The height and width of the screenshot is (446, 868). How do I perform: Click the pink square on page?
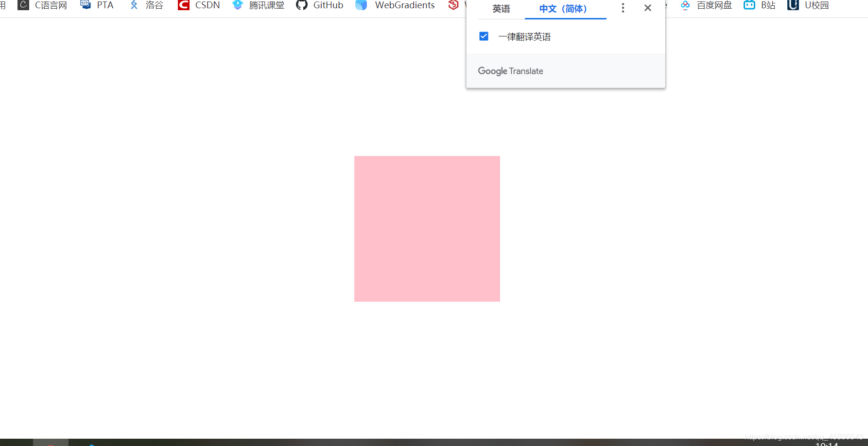pos(427,229)
